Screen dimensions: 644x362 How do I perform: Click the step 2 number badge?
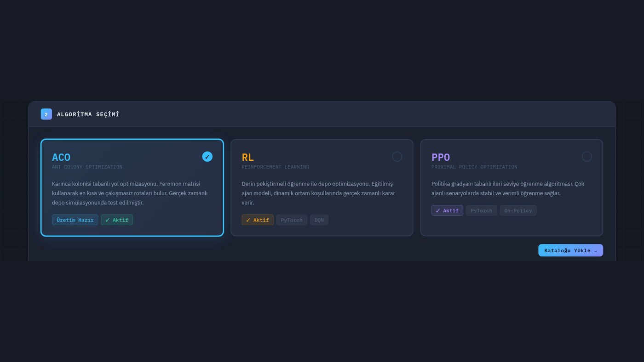(46, 114)
